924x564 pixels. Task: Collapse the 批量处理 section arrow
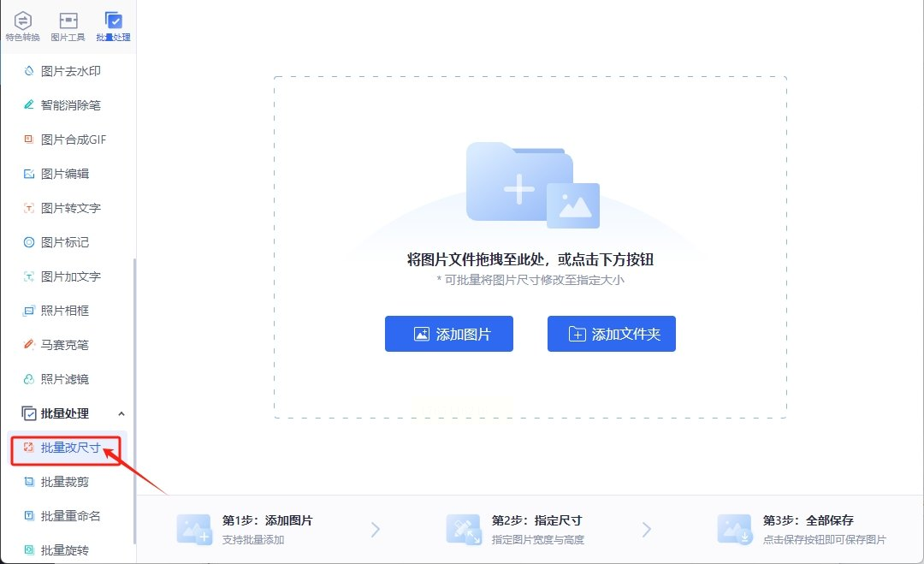tap(121, 413)
